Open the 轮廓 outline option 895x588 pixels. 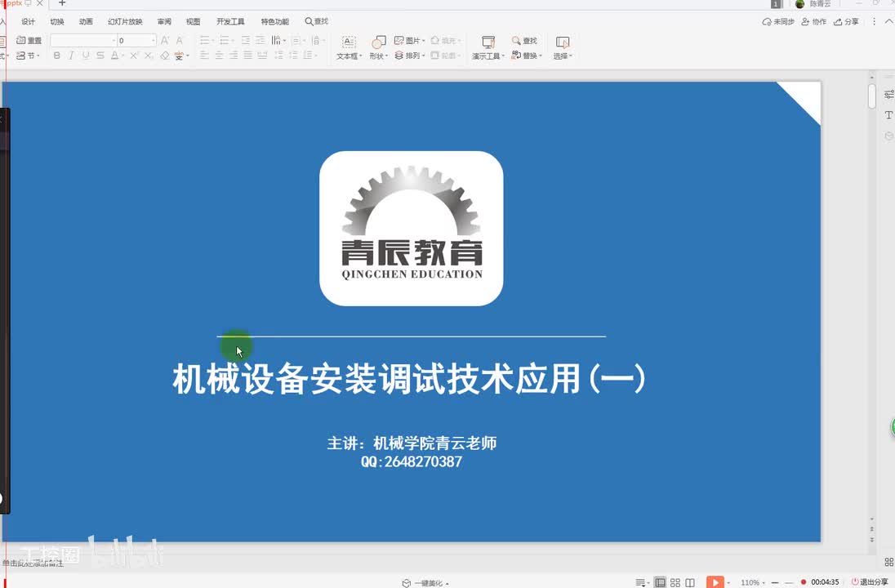pos(445,56)
